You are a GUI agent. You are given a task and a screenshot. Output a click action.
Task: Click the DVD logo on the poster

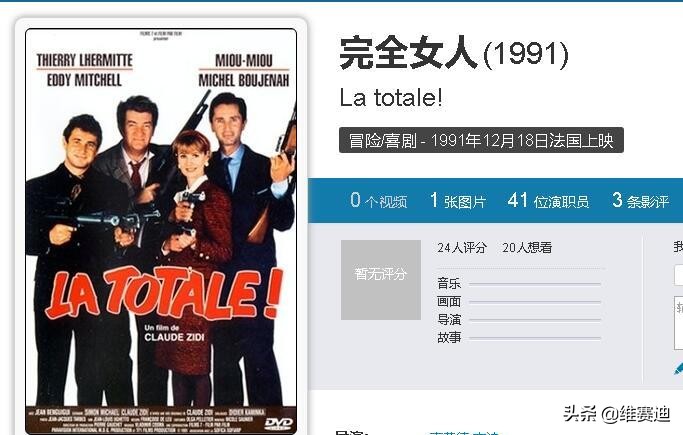coord(278,423)
